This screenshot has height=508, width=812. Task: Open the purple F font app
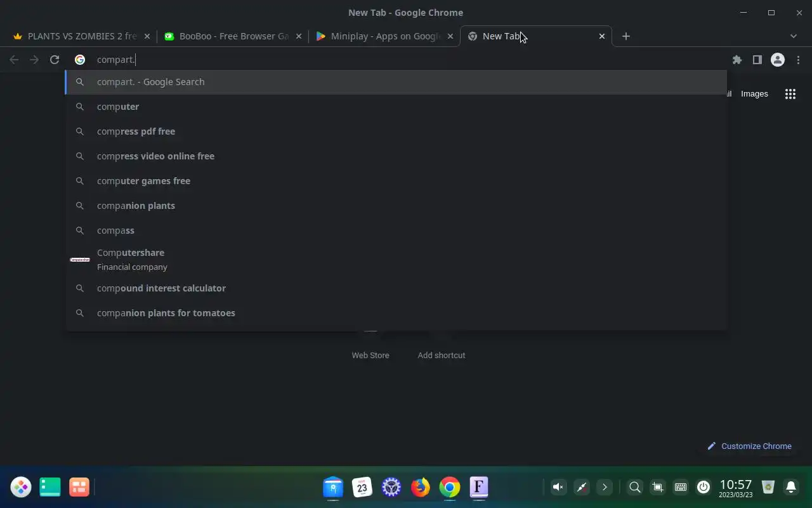coord(479,487)
